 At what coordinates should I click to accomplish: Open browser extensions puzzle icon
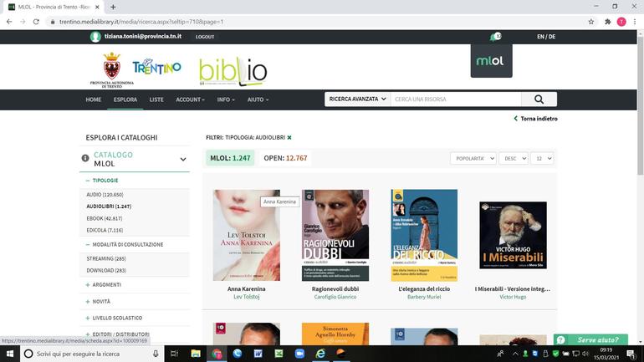click(x=608, y=22)
